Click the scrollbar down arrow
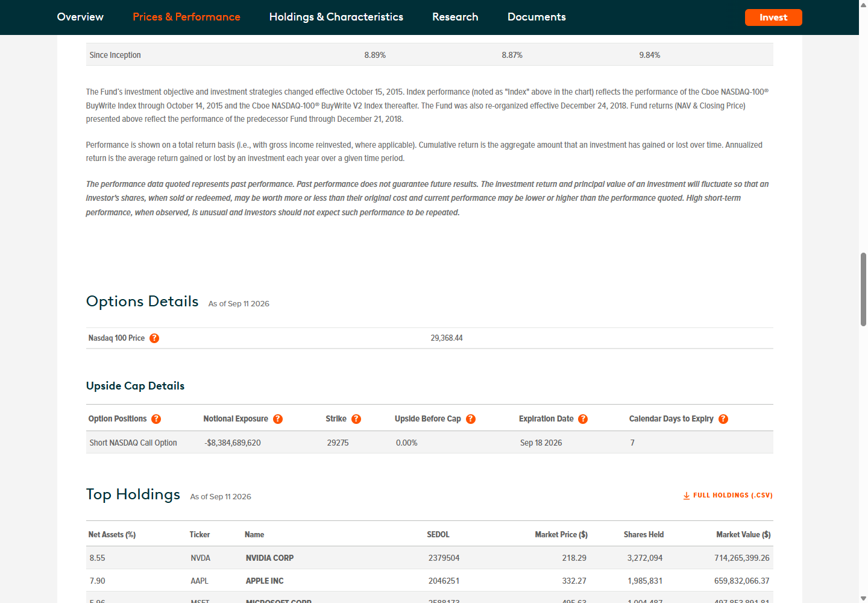868x603 pixels. 863,598
